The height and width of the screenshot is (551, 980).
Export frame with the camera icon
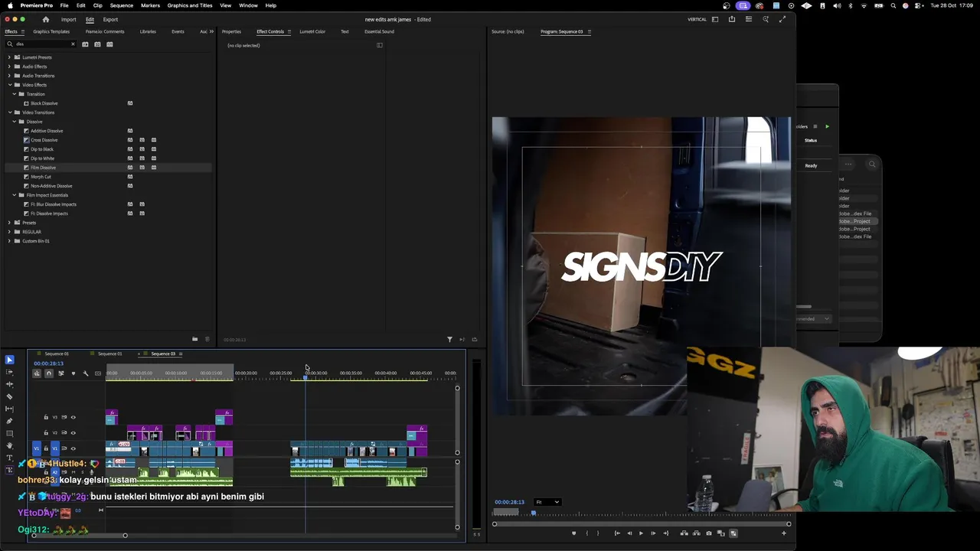point(709,533)
